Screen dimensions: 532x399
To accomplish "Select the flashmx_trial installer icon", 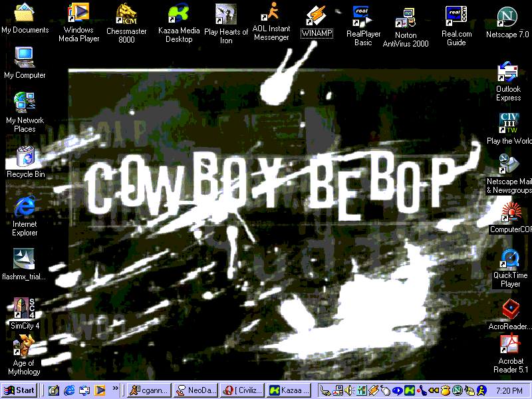I will click(24, 264).
